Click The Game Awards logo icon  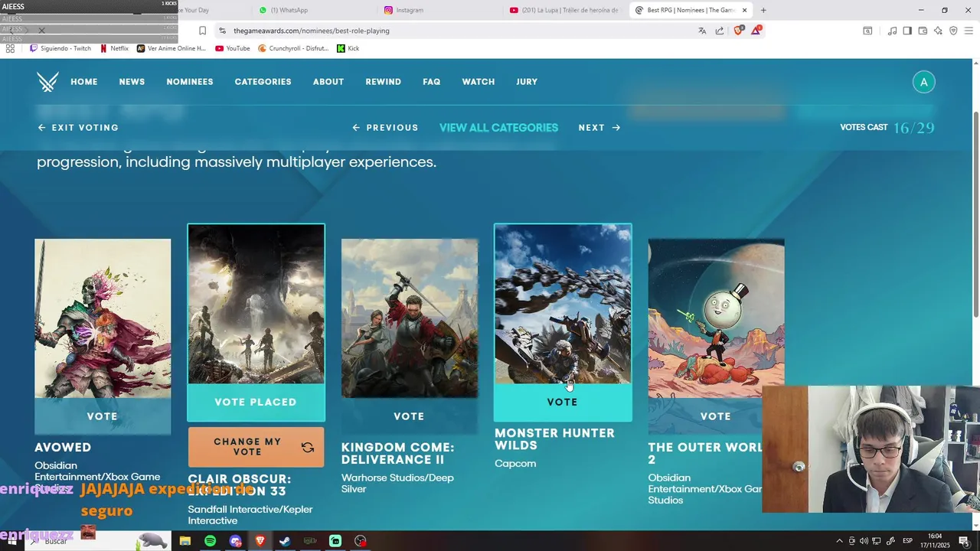point(47,82)
